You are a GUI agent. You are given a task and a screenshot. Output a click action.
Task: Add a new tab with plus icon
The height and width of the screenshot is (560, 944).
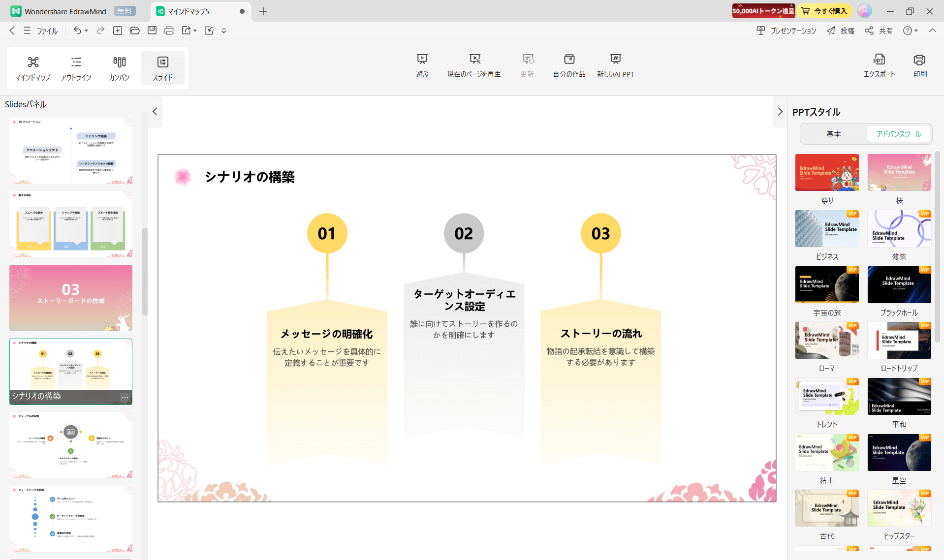coord(263,11)
